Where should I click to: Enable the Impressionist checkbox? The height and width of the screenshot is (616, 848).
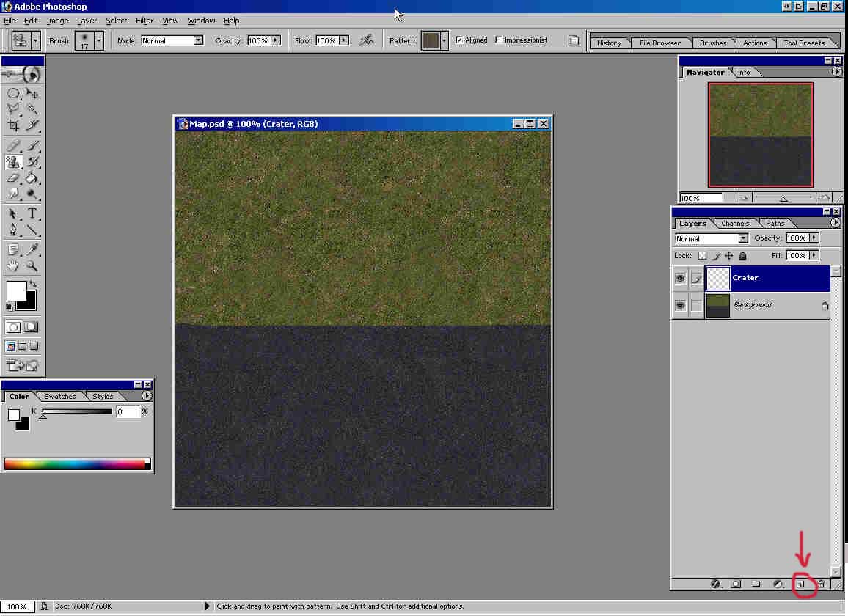coord(500,40)
